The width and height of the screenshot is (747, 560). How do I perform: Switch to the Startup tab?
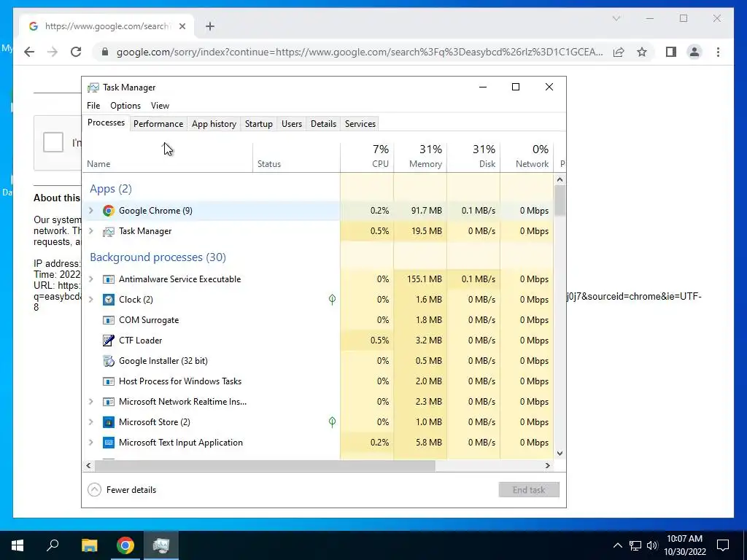(x=259, y=124)
